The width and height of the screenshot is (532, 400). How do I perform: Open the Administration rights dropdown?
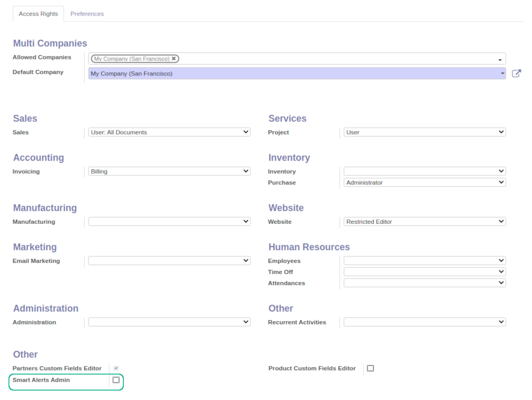(x=169, y=322)
